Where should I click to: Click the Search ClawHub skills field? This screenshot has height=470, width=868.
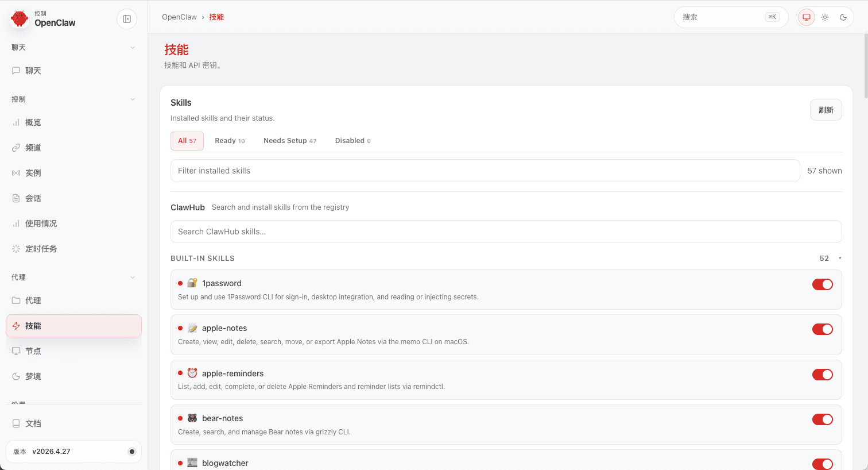coord(506,232)
